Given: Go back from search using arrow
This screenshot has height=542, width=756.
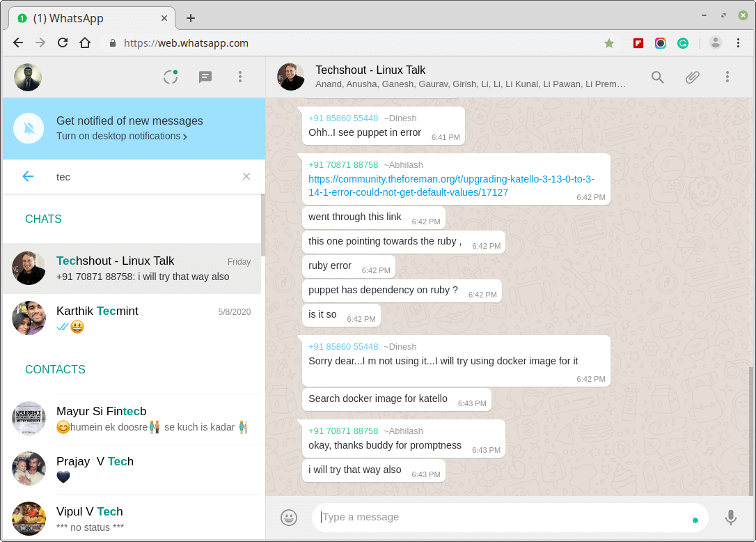Looking at the screenshot, I should point(28,176).
